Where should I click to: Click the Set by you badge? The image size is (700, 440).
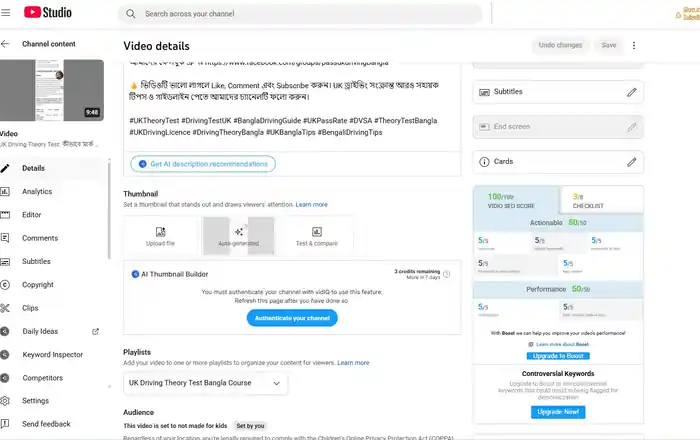(250, 426)
